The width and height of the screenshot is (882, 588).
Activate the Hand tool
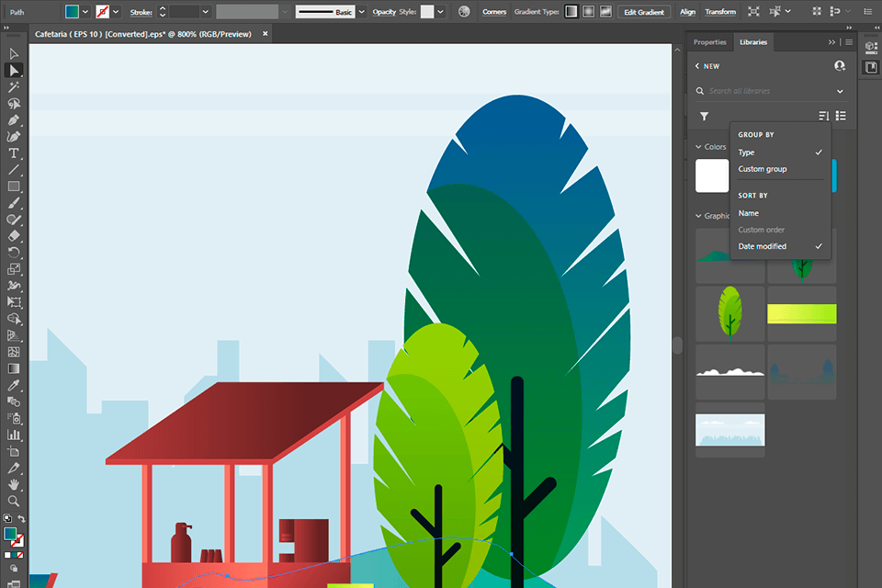click(14, 484)
